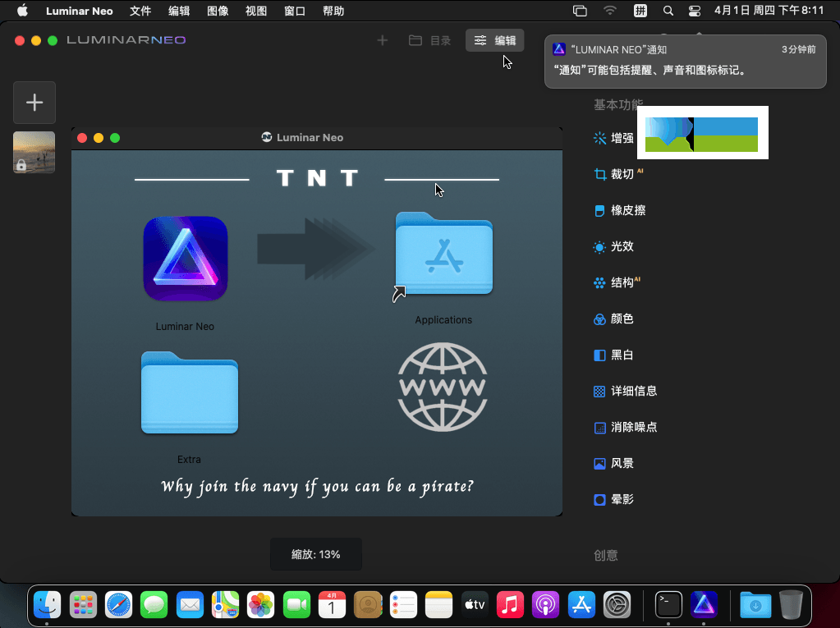Open the Downloads folder in the Dock
This screenshot has height=628, width=840.
(755, 605)
